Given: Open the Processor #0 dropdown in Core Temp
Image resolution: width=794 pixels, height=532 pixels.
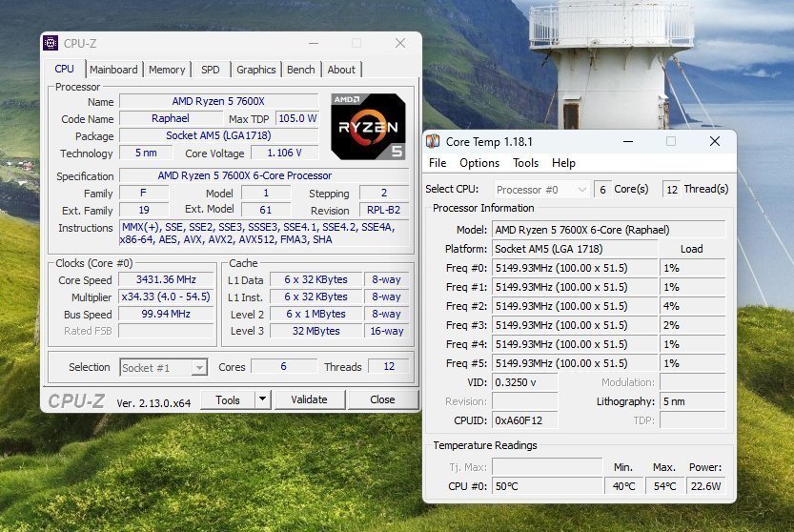Looking at the screenshot, I should 540,190.
